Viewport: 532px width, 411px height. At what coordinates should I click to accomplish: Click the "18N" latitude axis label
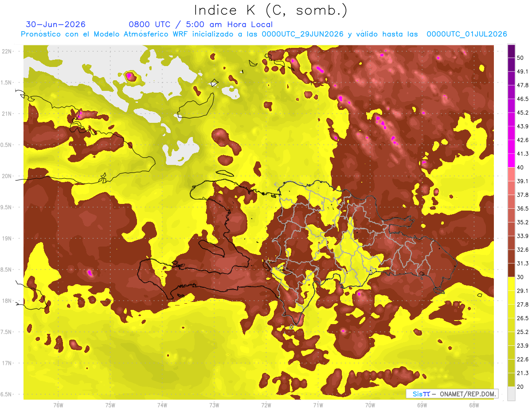[8, 301]
